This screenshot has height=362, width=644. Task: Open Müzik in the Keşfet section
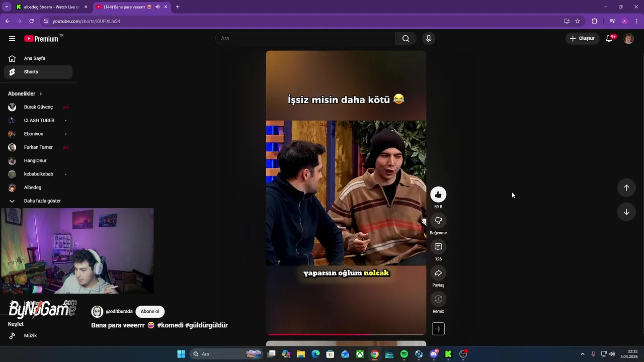point(38,336)
